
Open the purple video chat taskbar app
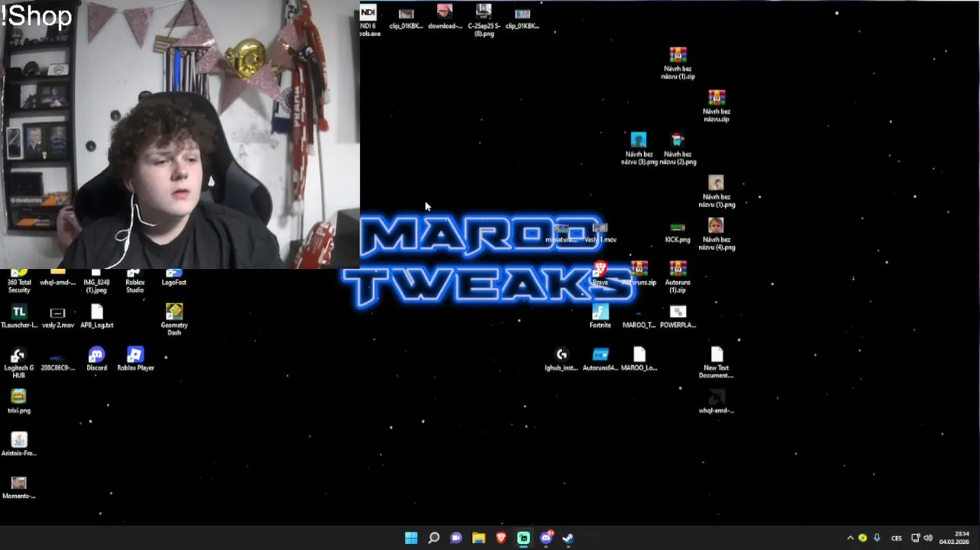click(x=456, y=538)
